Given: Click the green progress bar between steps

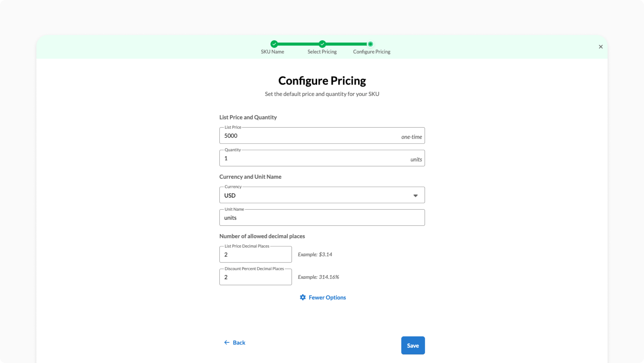Looking at the screenshot, I should tap(298, 44).
